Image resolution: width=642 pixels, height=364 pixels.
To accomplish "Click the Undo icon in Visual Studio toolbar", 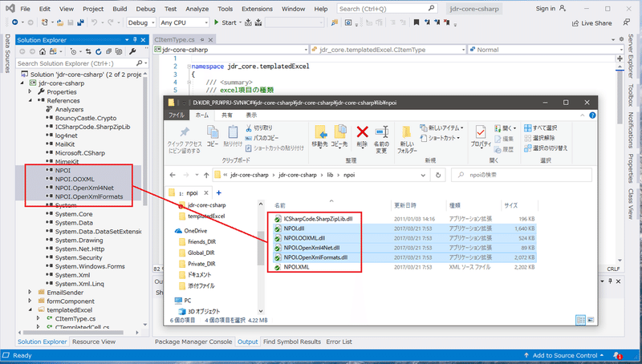I will click(x=94, y=23).
